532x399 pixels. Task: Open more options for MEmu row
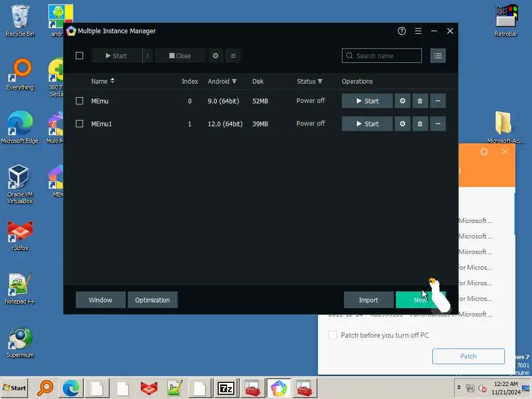click(x=437, y=101)
